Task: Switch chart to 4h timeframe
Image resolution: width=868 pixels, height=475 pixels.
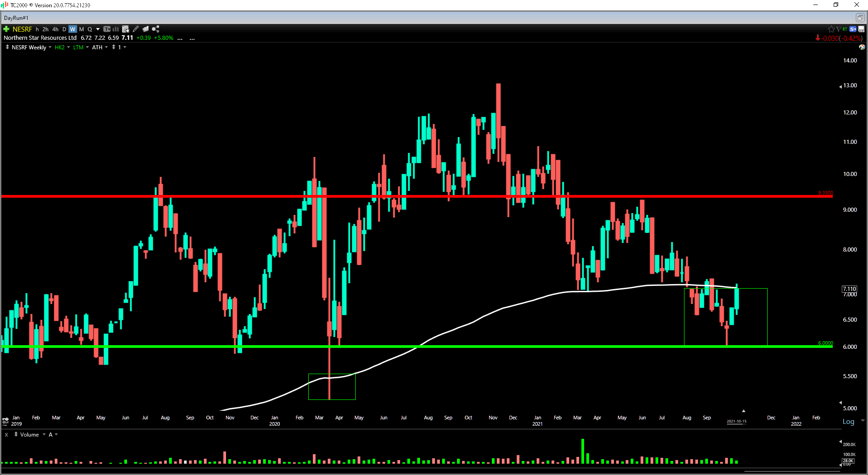Action: pos(56,29)
